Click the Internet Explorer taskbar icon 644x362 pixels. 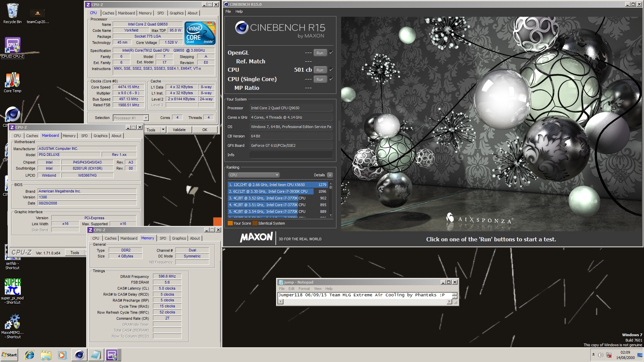(x=30, y=355)
